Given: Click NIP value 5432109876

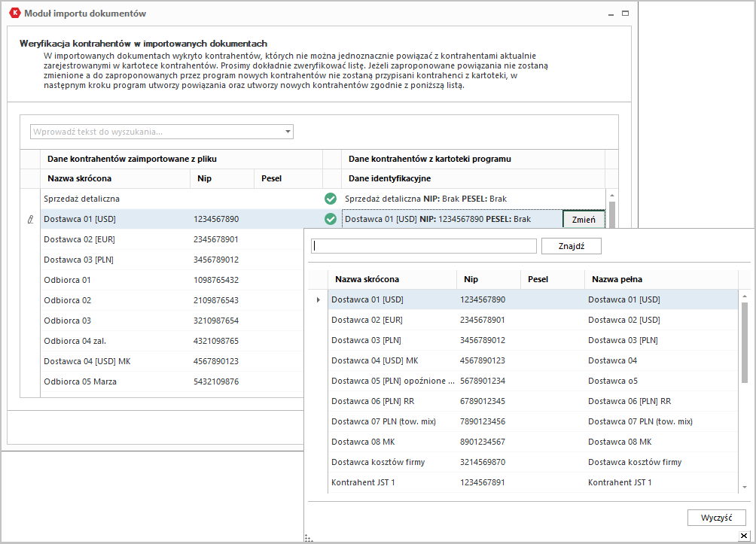Looking at the screenshot, I should (x=216, y=381).
